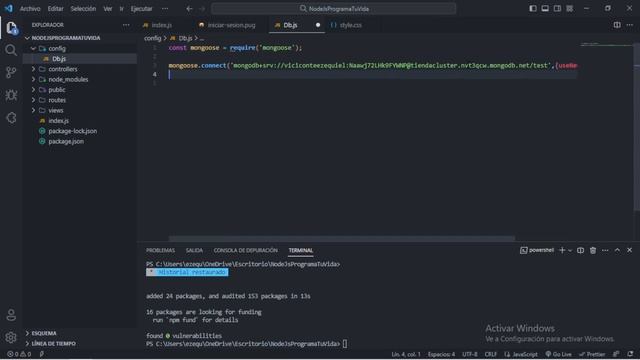This screenshot has width=640, height=360.
Task: Expand the node_modules folder
Action: 33,79
